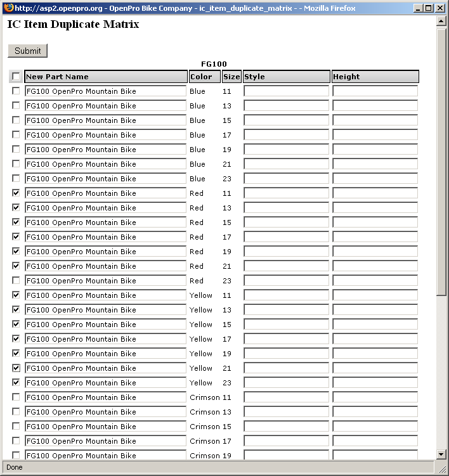The width and height of the screenshot is (449, 476).
Task: Check the Red size 23 row checkbox
Action: coord(16,281)
